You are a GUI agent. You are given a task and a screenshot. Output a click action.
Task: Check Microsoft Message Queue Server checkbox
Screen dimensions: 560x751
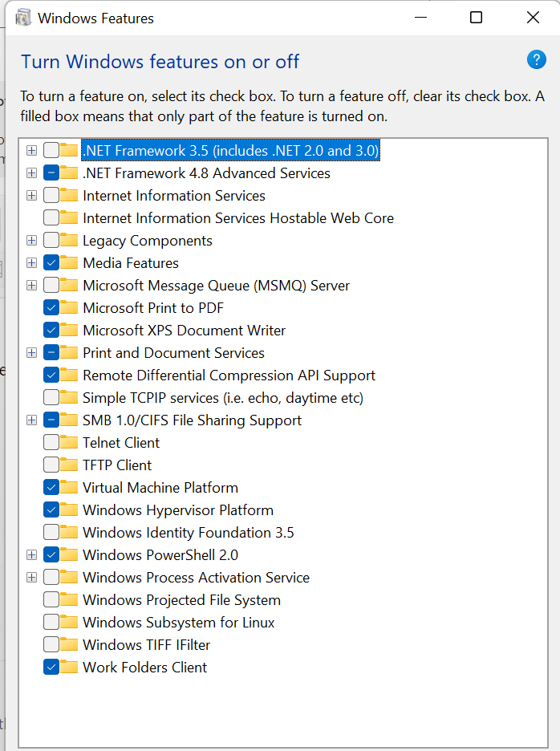(x=51, y=286)
